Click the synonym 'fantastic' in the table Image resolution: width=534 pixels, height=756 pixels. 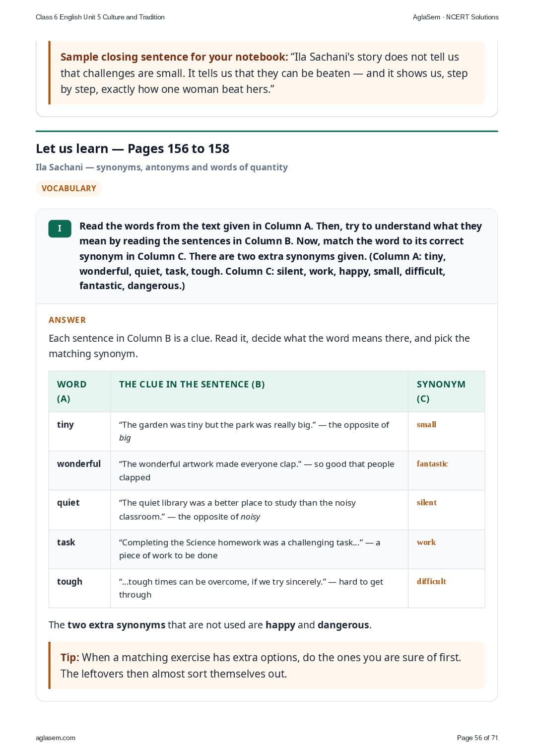pos(432,463)
